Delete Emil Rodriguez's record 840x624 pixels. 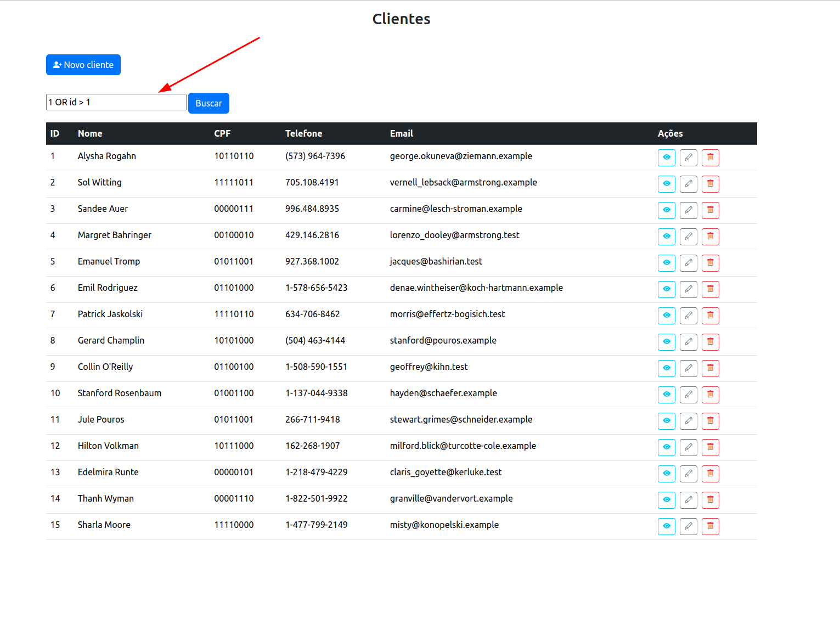(711, 289)
